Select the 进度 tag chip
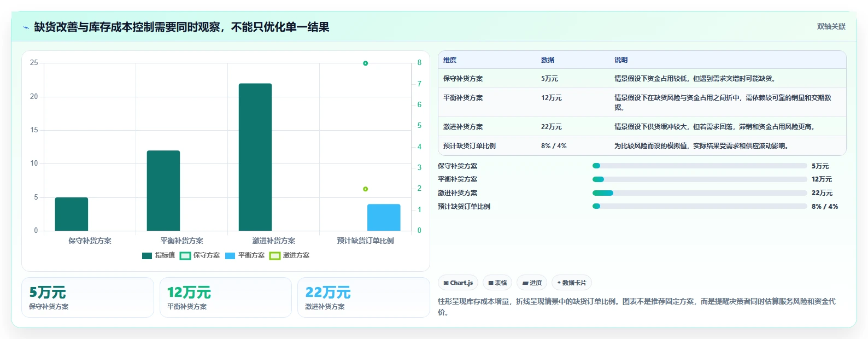The width and height of the screenshot is (868, 339). click(532, 283)
